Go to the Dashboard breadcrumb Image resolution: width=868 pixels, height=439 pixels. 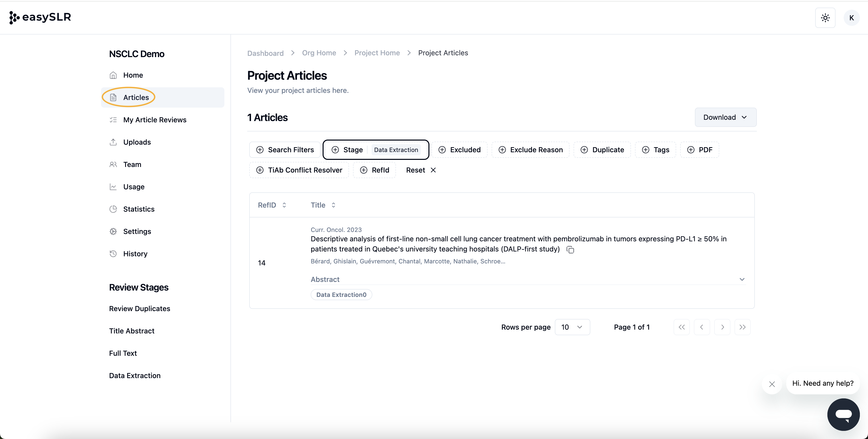point(265,53)
